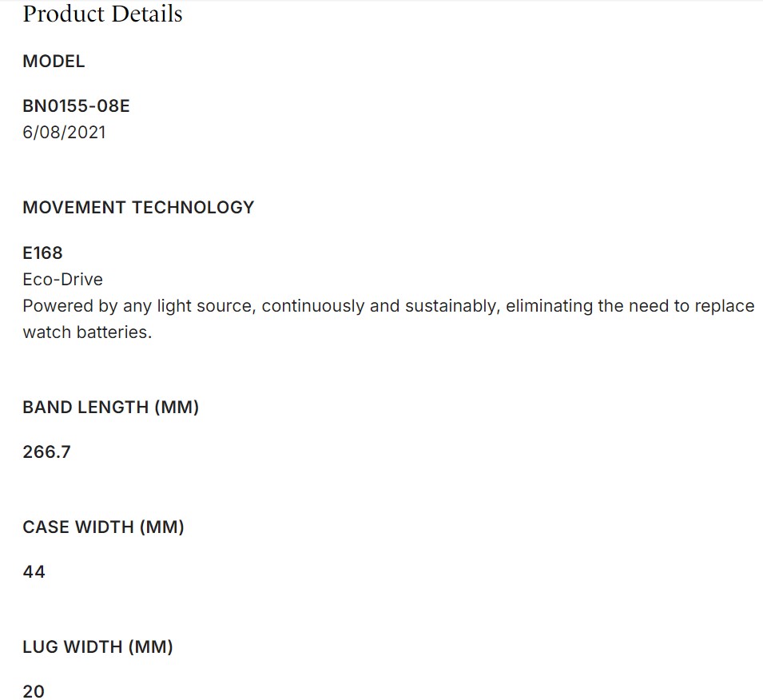Click the MOVEMENT TECHNOLOGY label
This screenshot has width=763, height=700.
pyautogui.click(x=138, y=208)
